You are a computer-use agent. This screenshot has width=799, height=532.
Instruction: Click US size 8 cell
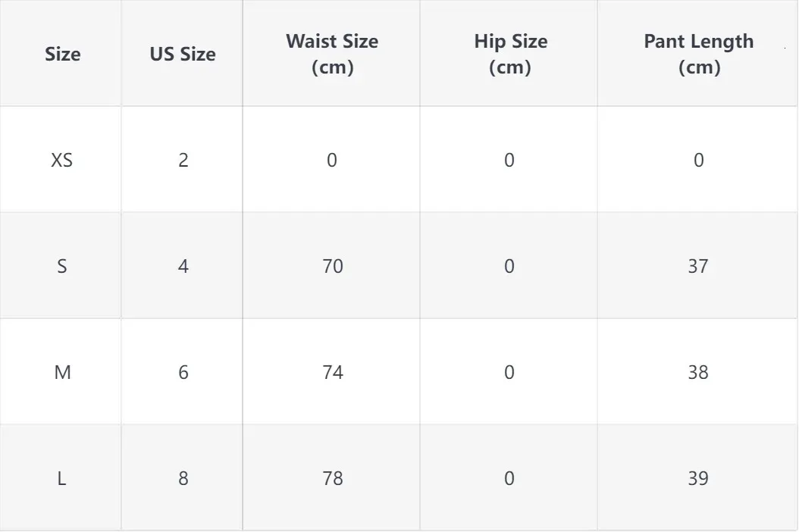coord(183,478)
